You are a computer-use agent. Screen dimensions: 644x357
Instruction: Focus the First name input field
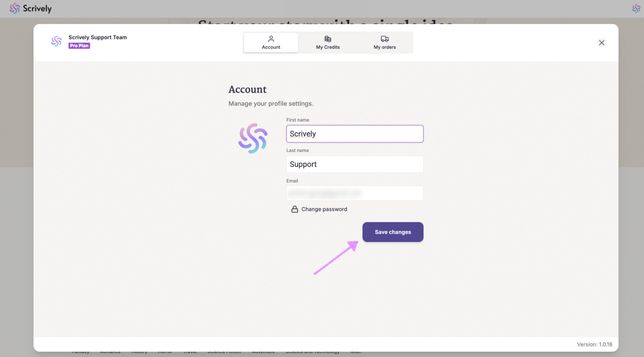point(354,134)
